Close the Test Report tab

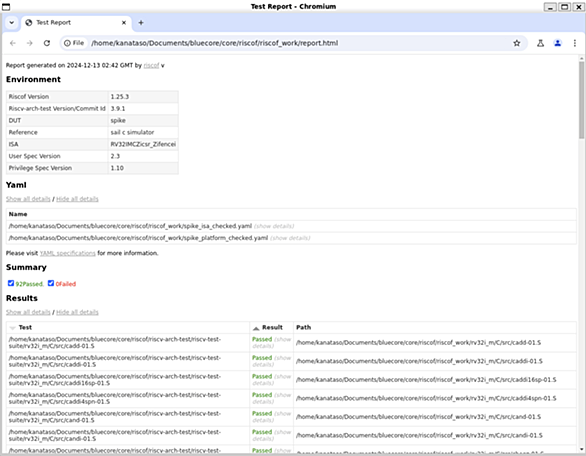(x=124, y=23)
